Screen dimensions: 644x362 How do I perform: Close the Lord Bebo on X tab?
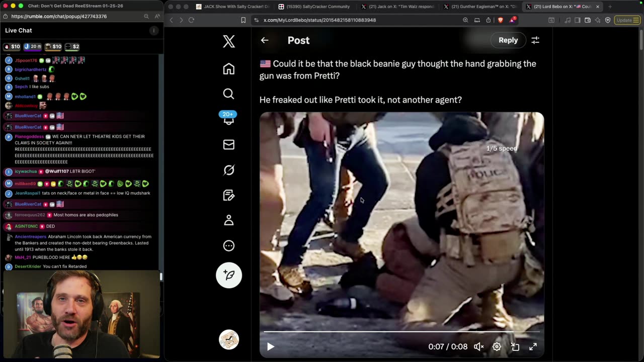(x=598, y=7)
